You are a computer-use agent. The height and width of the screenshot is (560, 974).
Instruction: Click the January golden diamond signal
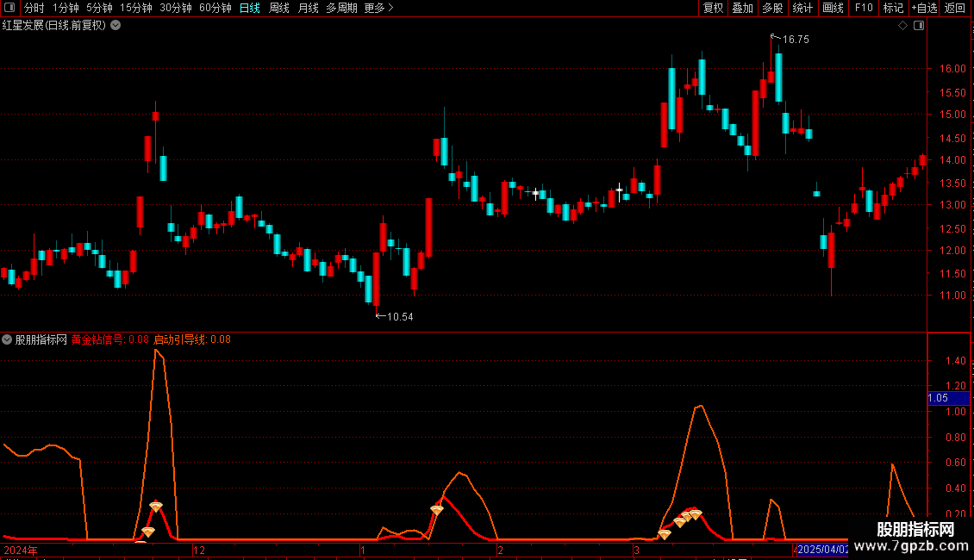point(437,510)
